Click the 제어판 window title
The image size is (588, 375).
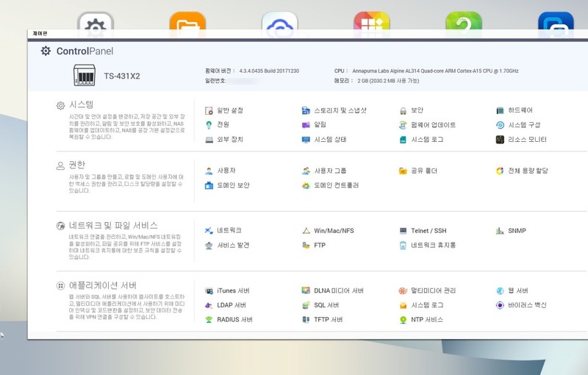click(x=40, y=33)
